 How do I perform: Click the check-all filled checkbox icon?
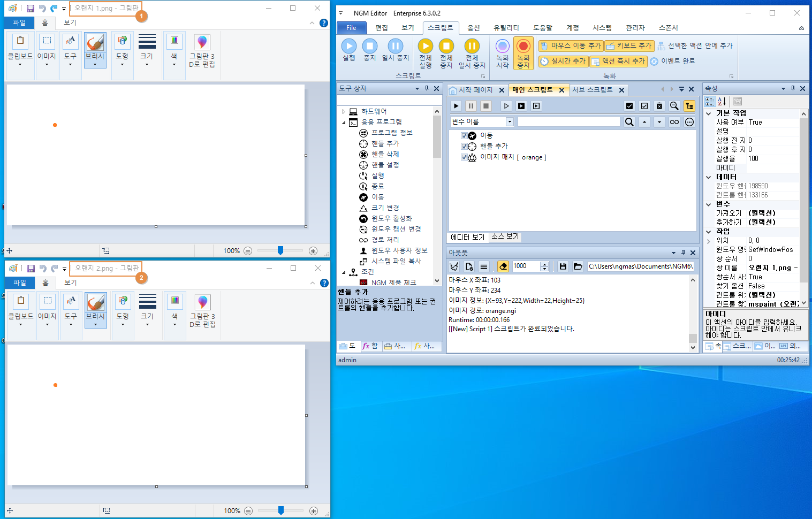pyautogui.click(x=629, y=106)
